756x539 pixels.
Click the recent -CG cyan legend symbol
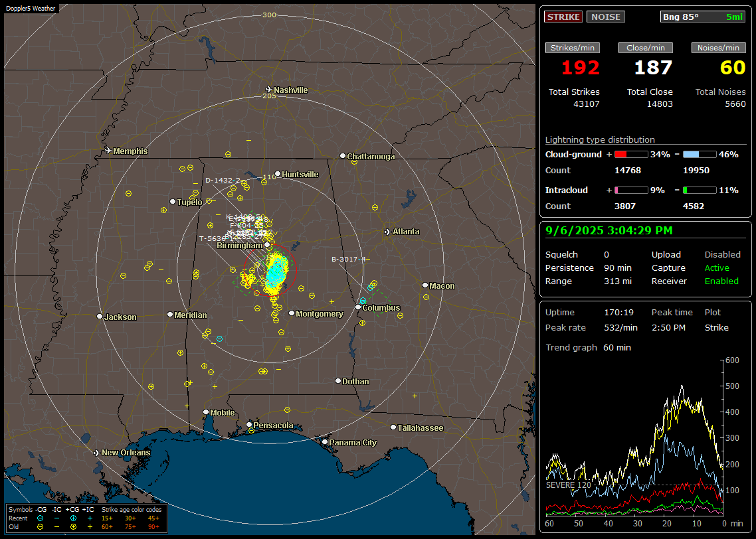click(40, 518)
